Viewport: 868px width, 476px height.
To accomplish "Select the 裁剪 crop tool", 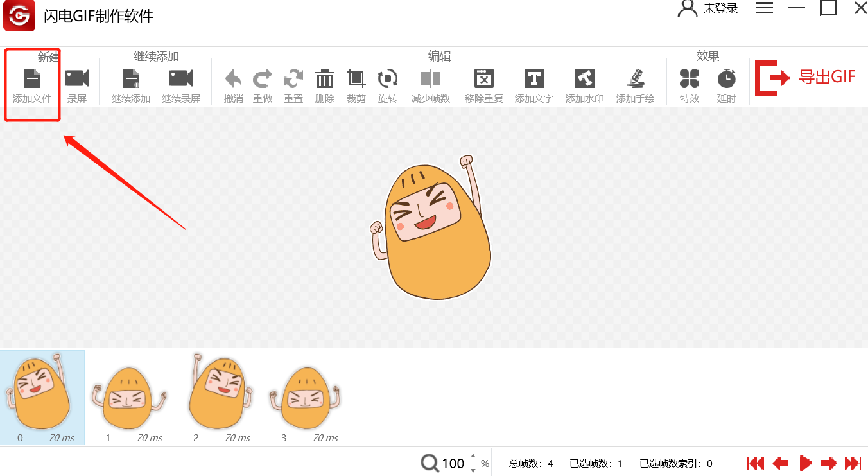I will (356, 84).
